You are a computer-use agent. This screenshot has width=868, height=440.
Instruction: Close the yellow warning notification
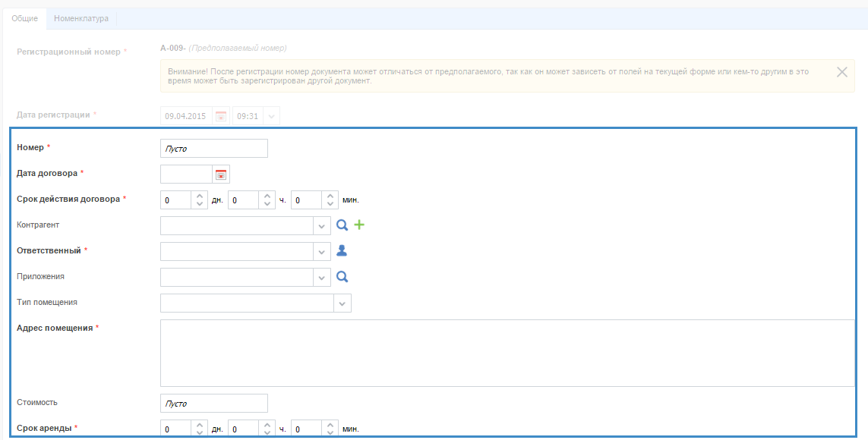841,72
